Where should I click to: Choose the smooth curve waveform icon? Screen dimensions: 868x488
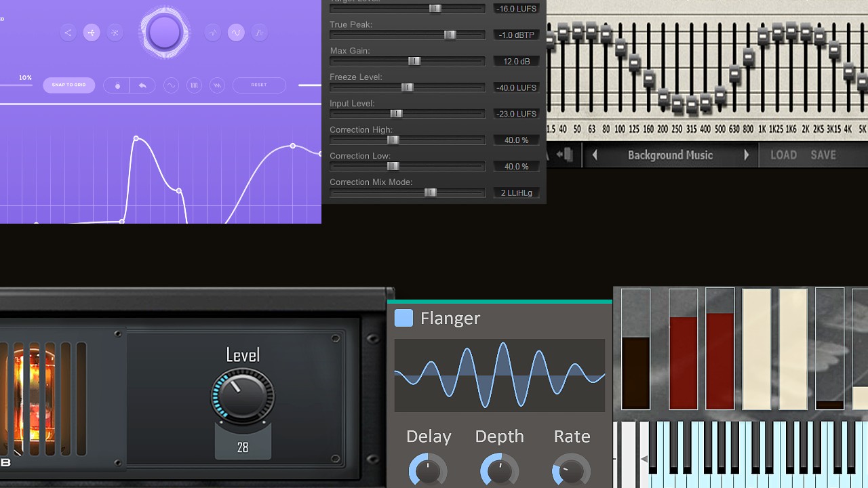point(236,33)
